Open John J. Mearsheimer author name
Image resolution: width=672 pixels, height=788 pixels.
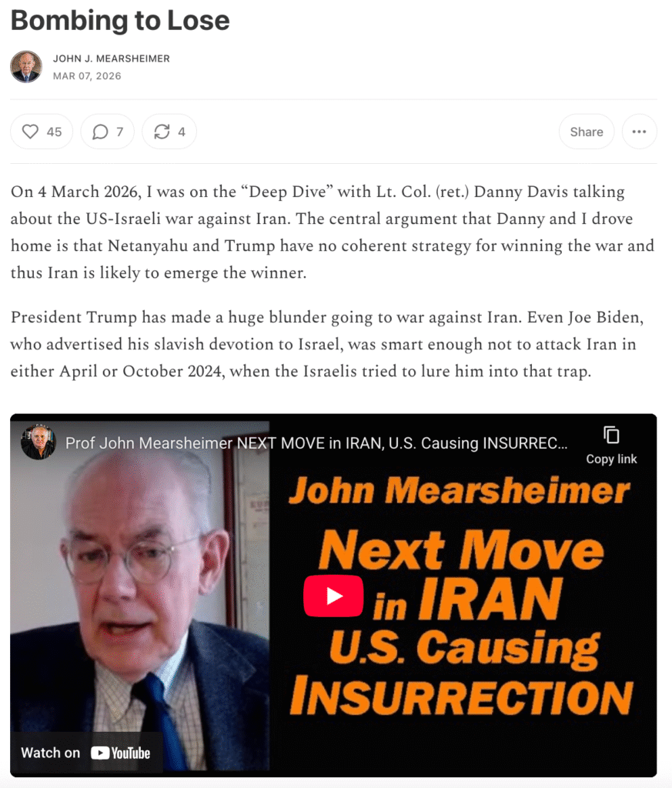(x=111, y=58)
